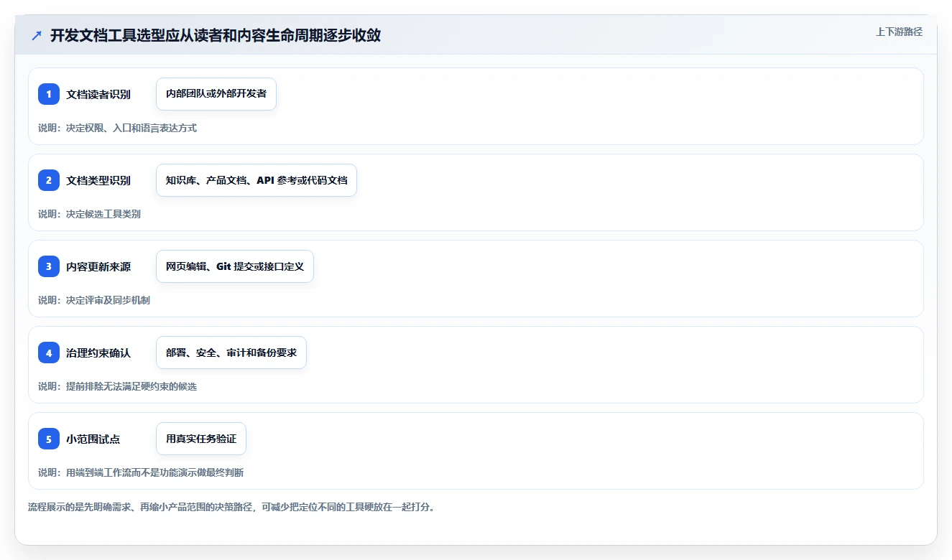Click the 知识库、产品文档、API 参考或代码文档 chip
Image resolution: width=952 pixels, height=560 pixels.
click(257, 180)
